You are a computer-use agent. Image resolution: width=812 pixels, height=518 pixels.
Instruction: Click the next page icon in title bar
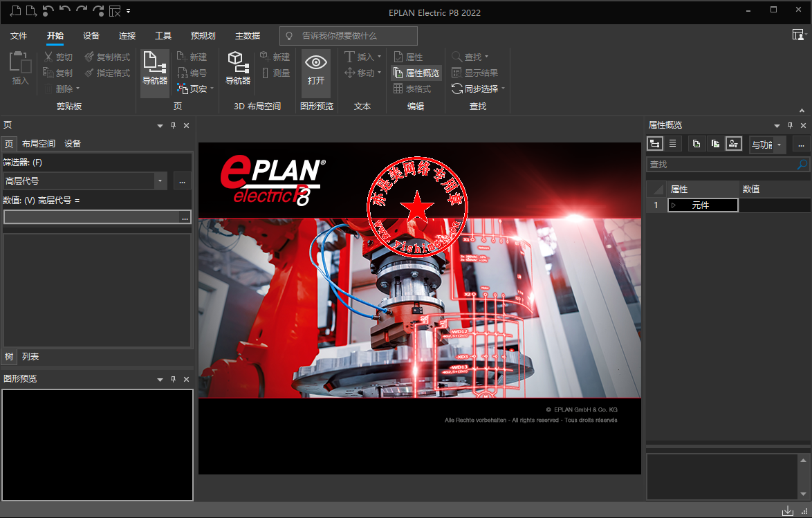31,10
